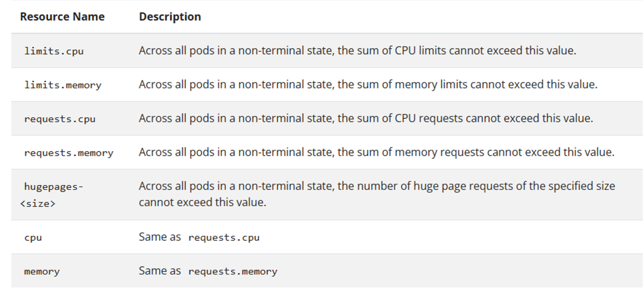The width and height of the screenshot is (644, 288).
Task: Click the <size> placeholder under hugepages-
Action: [x=38, y=204]
